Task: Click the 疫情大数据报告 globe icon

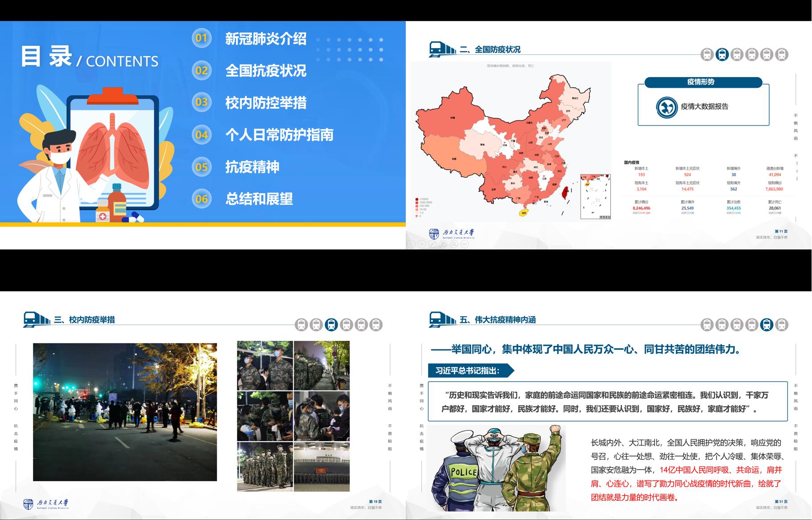Action: coord(667,107)
